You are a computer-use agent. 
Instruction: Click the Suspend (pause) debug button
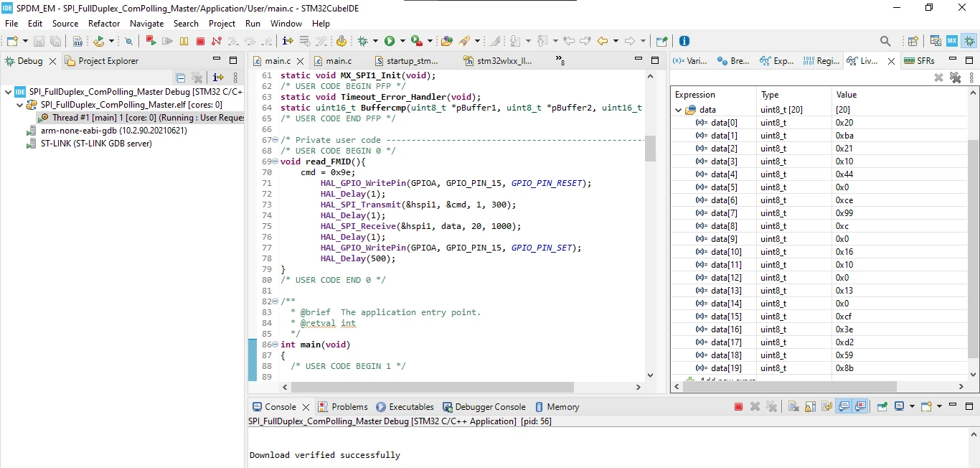(x=184, y=42)
